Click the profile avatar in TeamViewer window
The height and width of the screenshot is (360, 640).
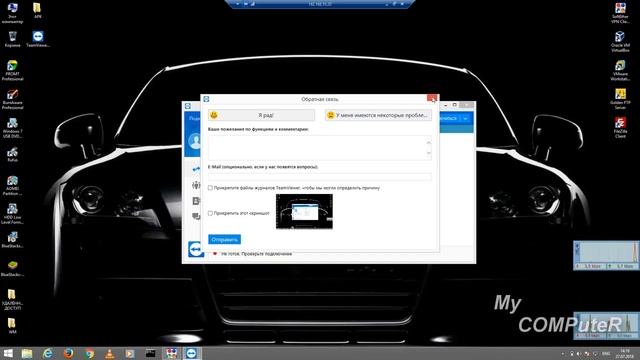[x=195, y=141]
